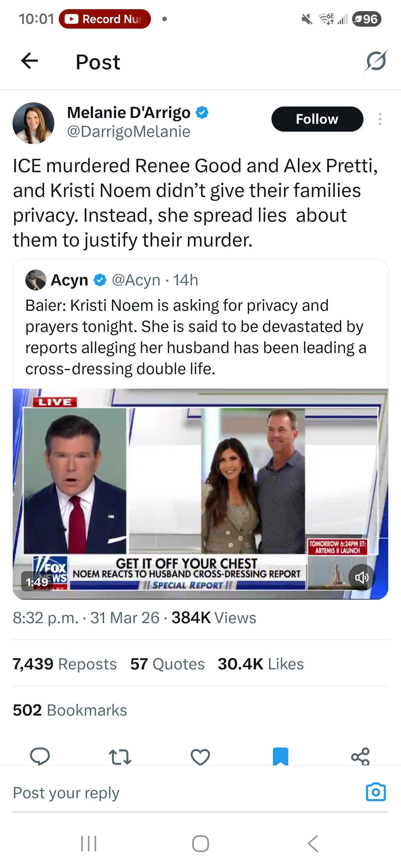Open Melanie D'Arrigo's profile picture
This screenshot has height=868, width=401.
(33, 123)
